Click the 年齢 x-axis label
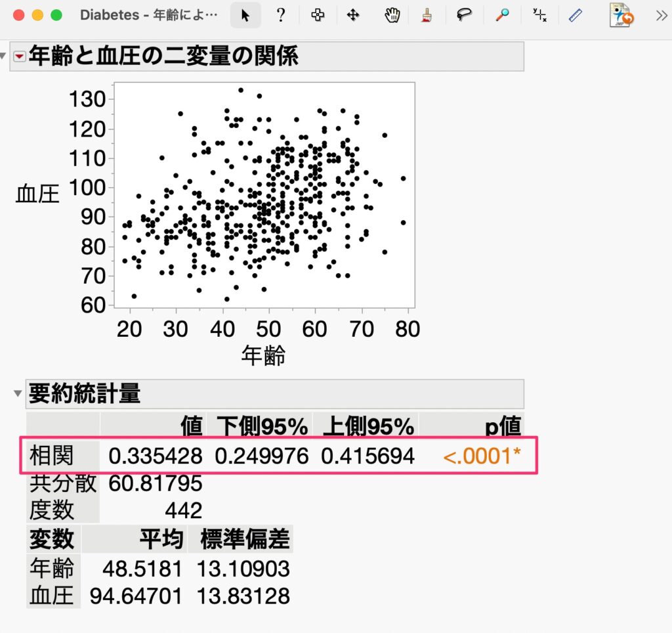 263,356
